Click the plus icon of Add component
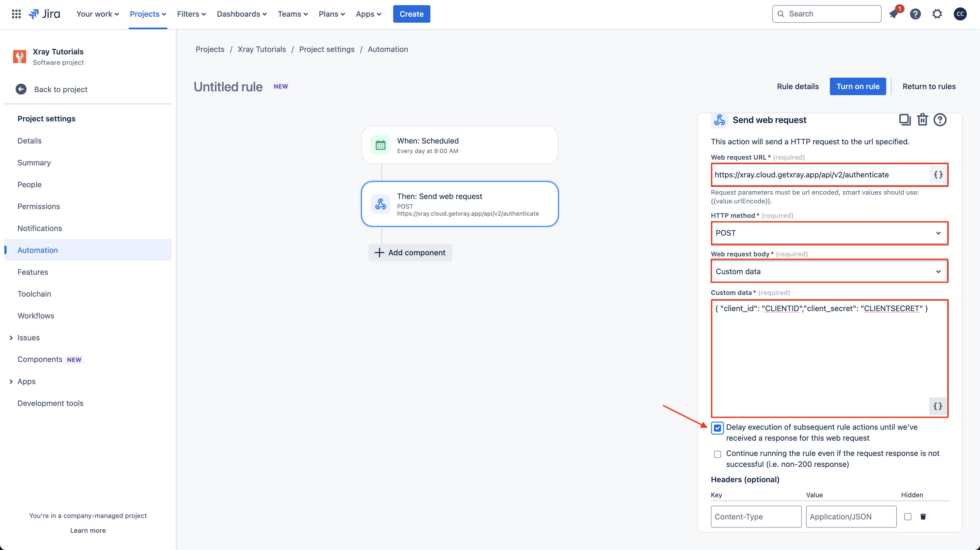 click(379, 253)
